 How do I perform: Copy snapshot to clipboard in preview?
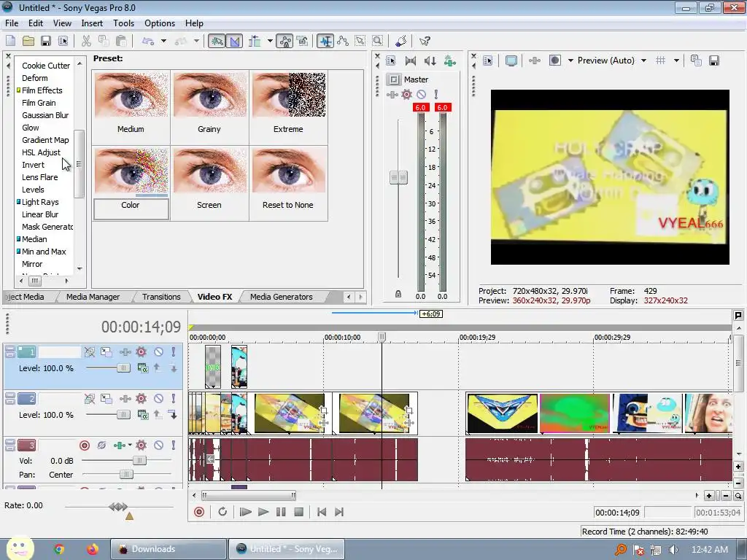(x=696, y=61)
